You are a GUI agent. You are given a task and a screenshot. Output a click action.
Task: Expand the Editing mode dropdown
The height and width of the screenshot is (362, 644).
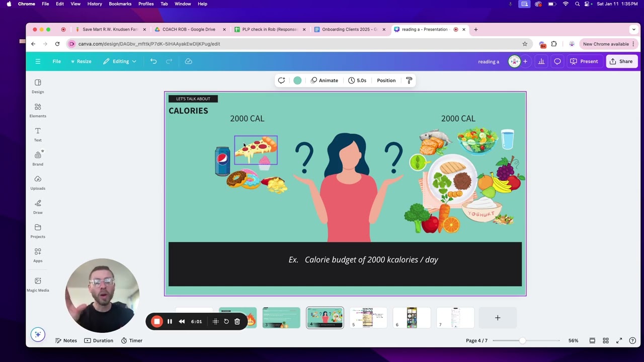click(x=120, y=61)
